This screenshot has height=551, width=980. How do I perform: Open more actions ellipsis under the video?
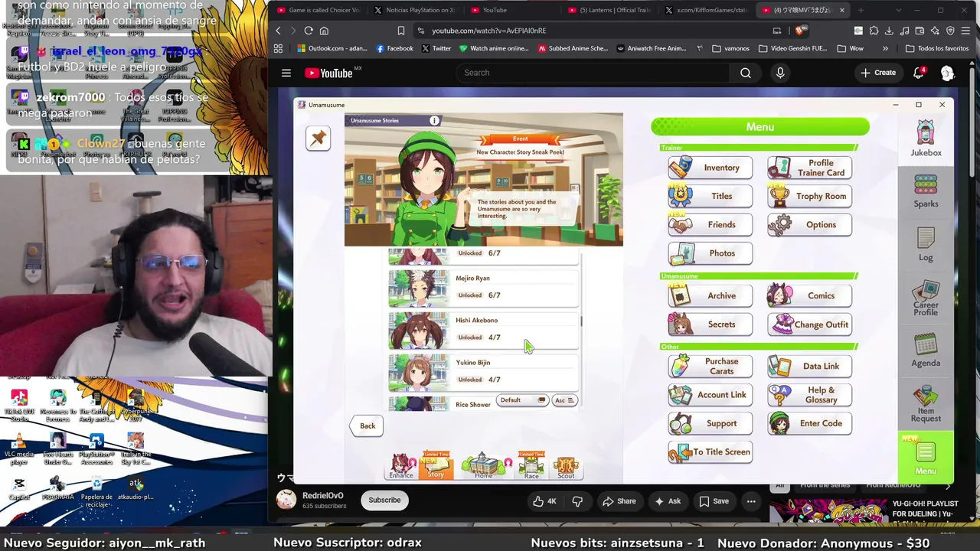[x=751, y=501]
